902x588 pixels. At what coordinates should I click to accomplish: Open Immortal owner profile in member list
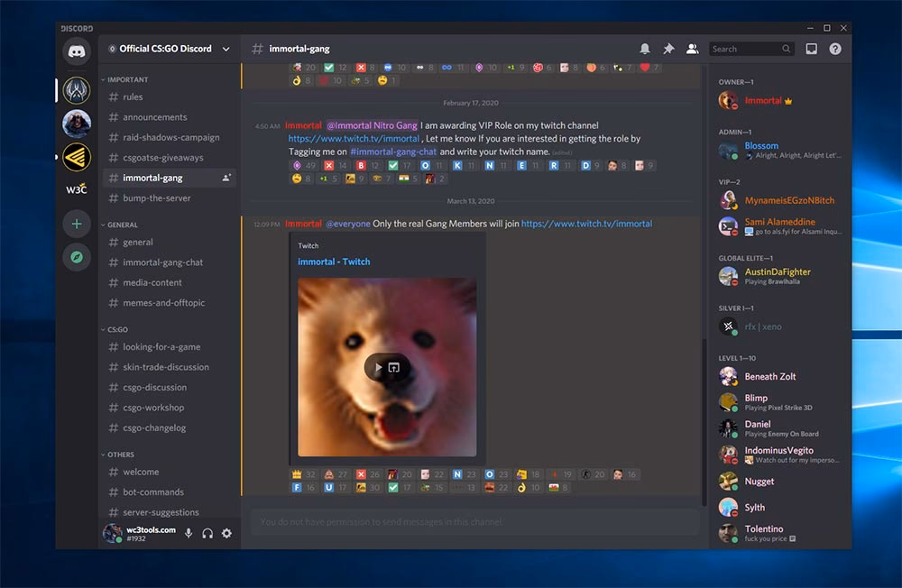[x=778, y=101]
